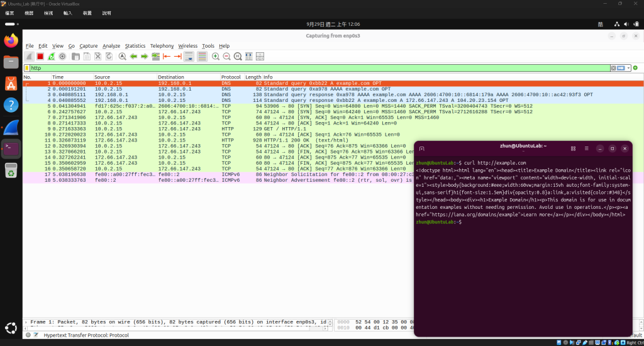Click the Find packet magnifier icon
644x346 pixels.
(123, 56)
